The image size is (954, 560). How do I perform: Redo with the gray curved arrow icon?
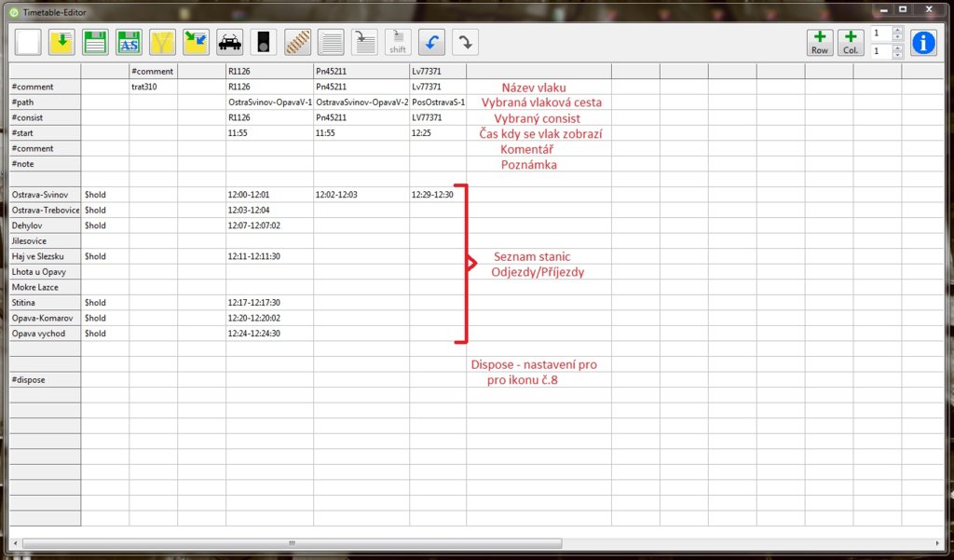point(464,42)
